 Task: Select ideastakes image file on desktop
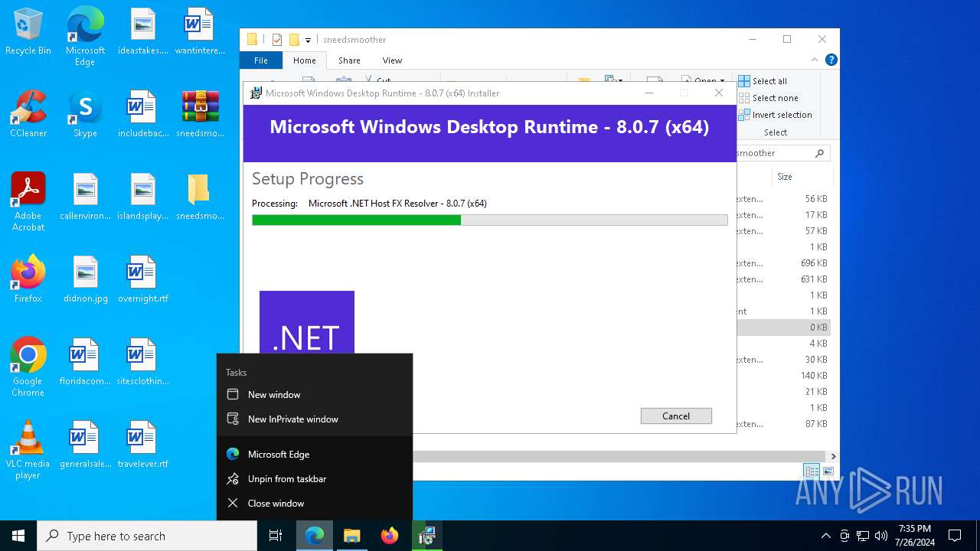(142, 31)
